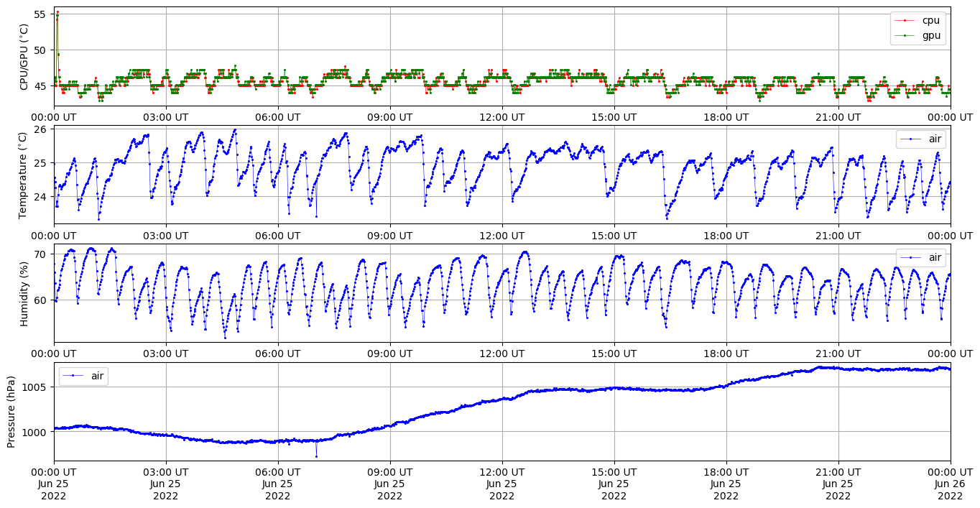Click the 'CPU/GPU (°C)' axis label
Image resolution: width=980 pixels, height=508 pixels.
click(x=24, y=57)
